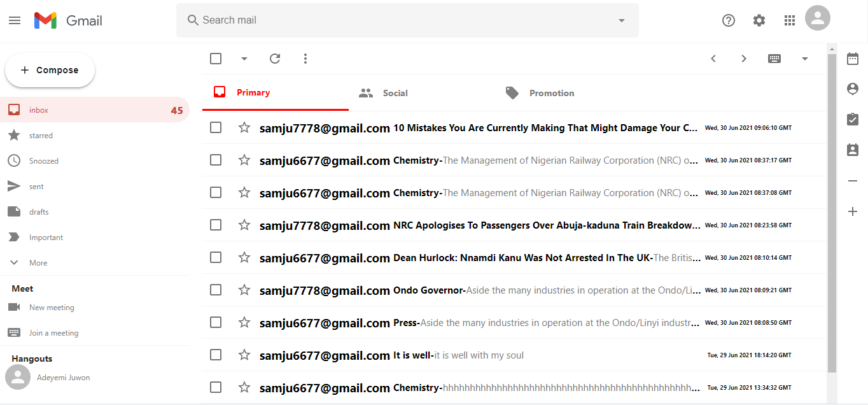868x405 pixels.
Task: Click the refresh mail icon
Action: [275, 59]
